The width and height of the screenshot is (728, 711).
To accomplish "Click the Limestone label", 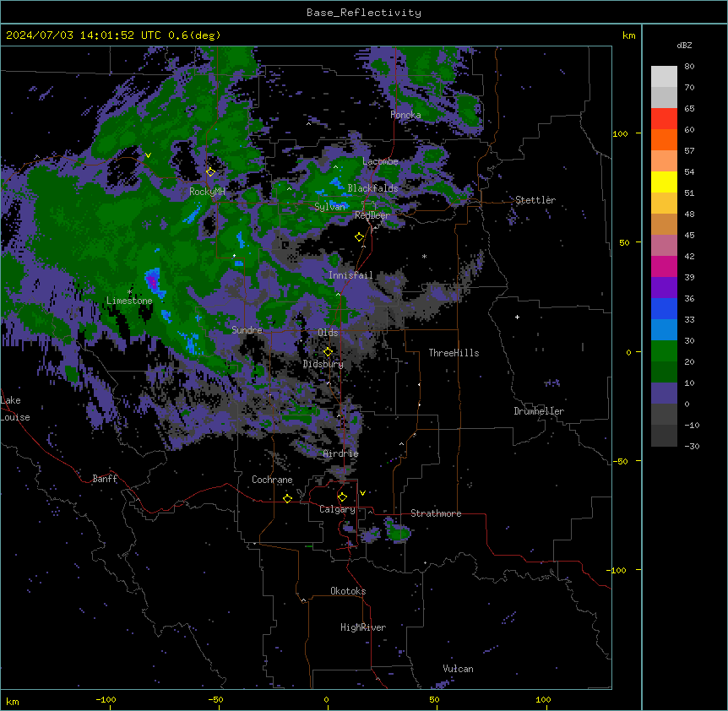I will point(129,301).
